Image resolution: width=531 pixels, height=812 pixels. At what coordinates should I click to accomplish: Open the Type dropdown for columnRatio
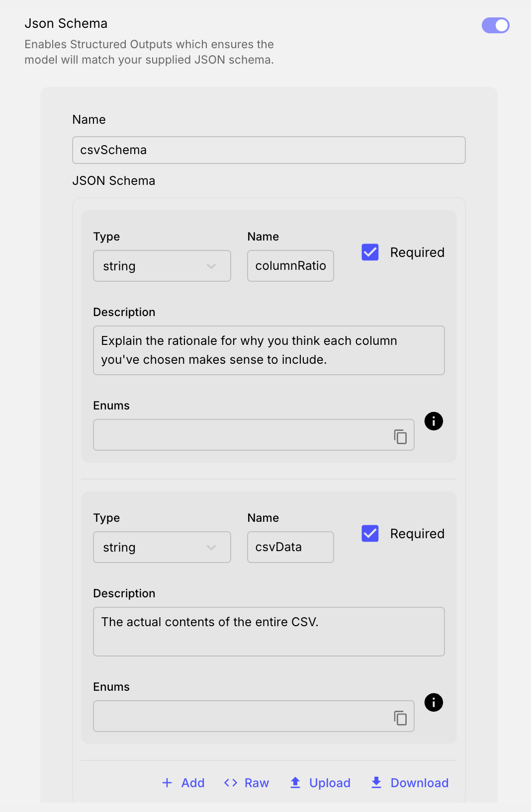click(x=162, y=266)
